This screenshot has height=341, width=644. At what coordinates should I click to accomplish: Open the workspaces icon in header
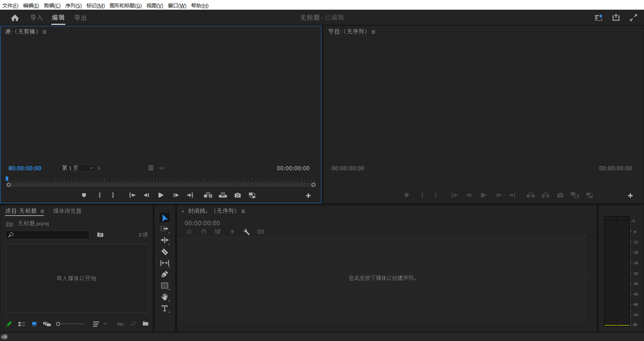(599, 18)
